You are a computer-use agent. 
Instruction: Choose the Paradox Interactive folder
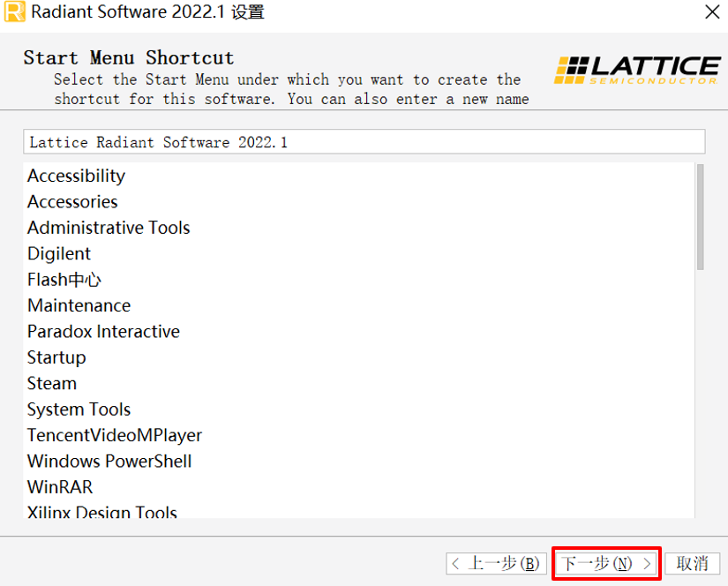coord(103,332)
